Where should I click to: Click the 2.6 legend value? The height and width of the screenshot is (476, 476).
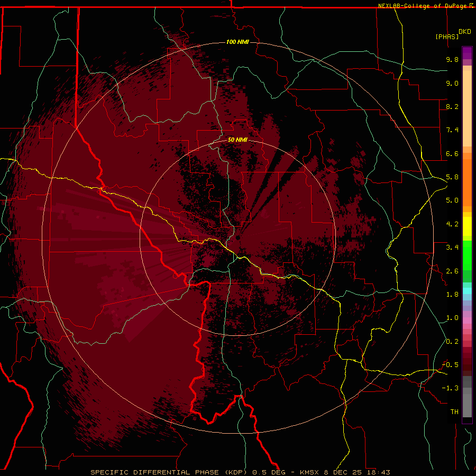pos(452,271)
